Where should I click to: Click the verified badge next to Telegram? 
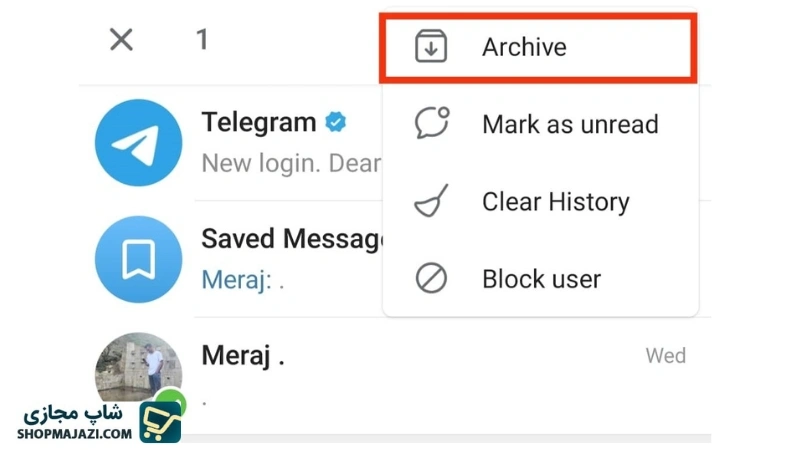(x=336, y=123)
